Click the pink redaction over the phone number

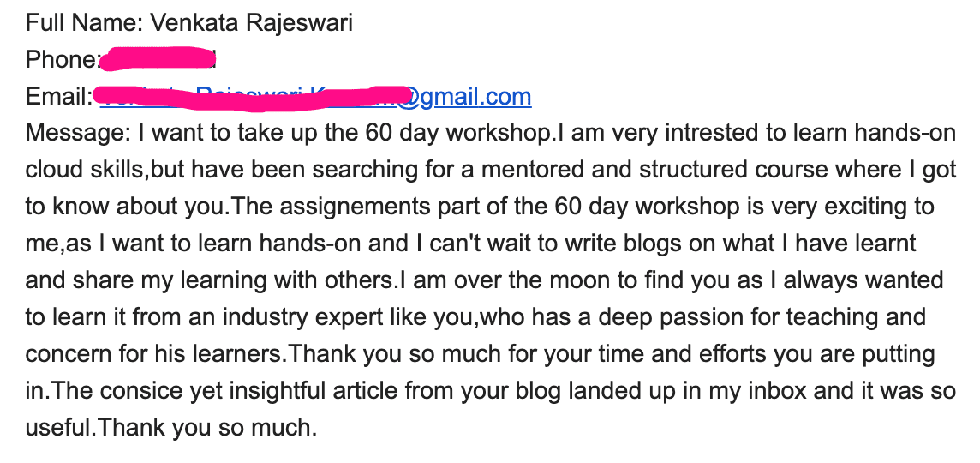(x=158, y=59)
